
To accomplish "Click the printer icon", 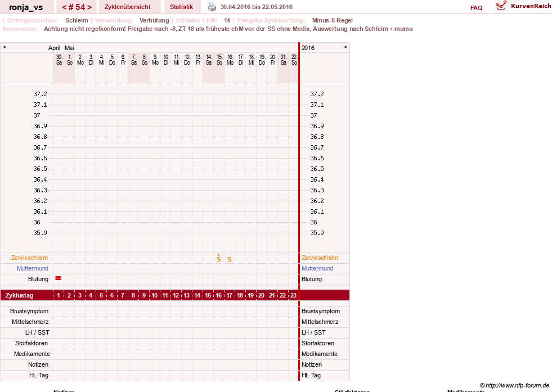I will pyautogui.click(x=212, y=7).
